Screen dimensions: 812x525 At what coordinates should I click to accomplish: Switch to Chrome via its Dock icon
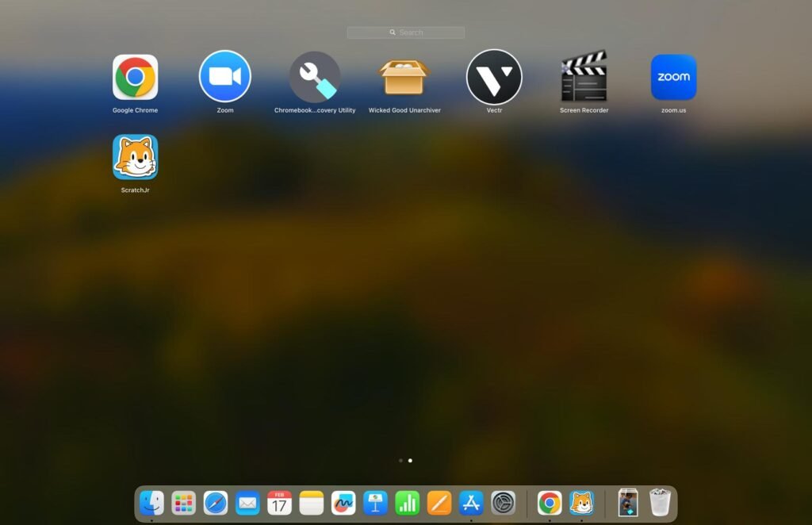pos(550,503)
